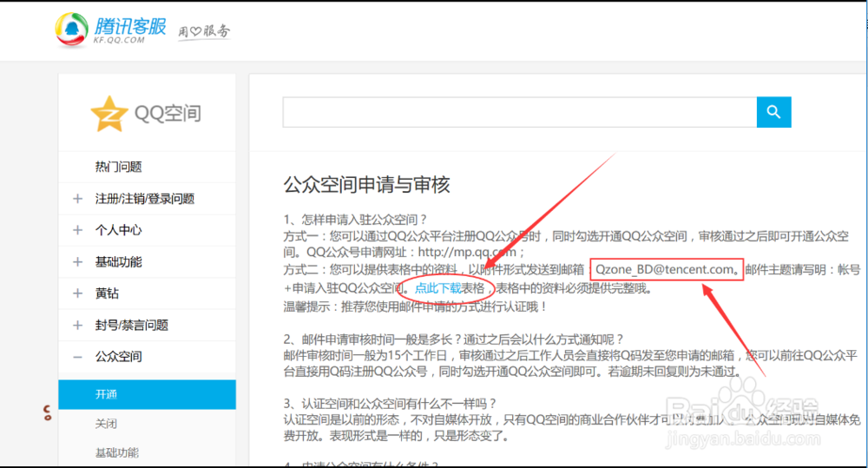Image resolution: width=868 pixels, height=468 pixels.
Task: Click question 3 认证空间和公众空间 text
Action: point(391,403)
